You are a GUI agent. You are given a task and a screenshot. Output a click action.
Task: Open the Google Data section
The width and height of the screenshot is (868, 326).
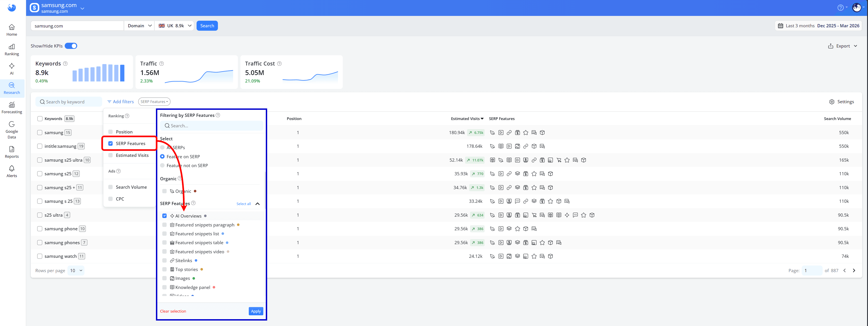(x=12, y=130)
